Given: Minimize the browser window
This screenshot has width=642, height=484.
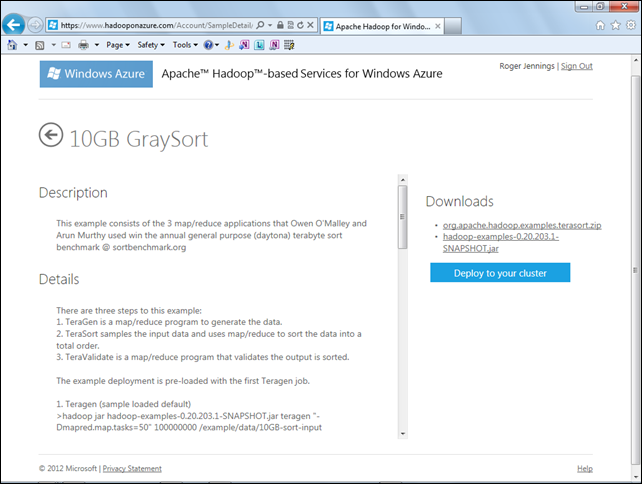Looking at the screenshot, I should pos(584,7).
